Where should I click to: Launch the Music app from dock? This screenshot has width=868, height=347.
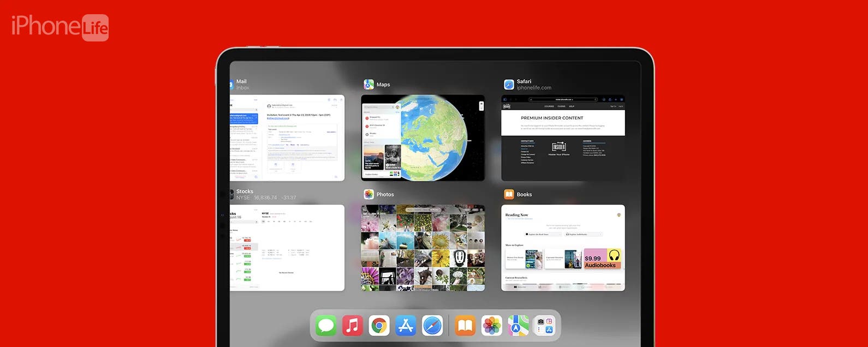(x=353, y=326)
